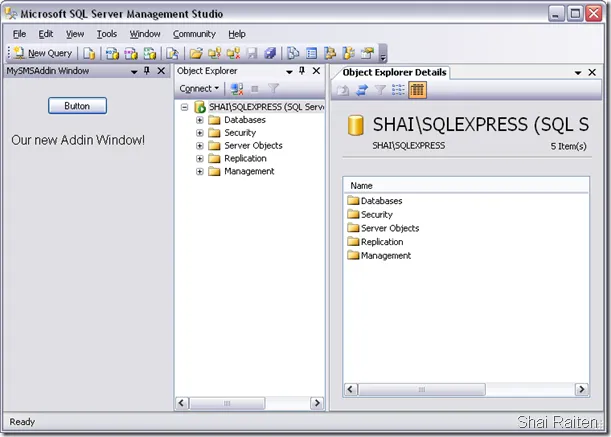This screenshot has height=437, width=611.
Task: Expand the Server Objects tree node
Action: pos(200,146)
